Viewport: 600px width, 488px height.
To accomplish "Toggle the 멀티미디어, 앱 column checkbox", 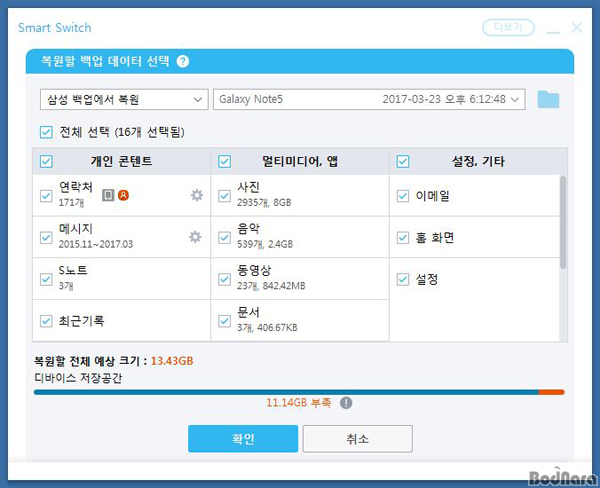I will click(x=224, y=162).
